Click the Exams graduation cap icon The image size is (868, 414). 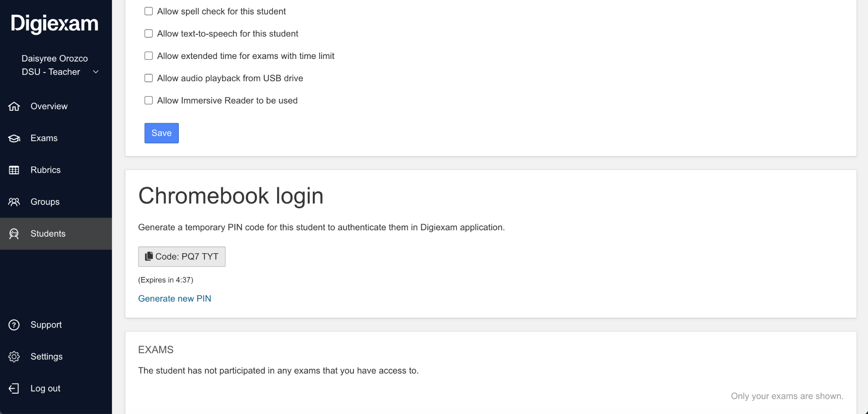[x=14, y=138]
